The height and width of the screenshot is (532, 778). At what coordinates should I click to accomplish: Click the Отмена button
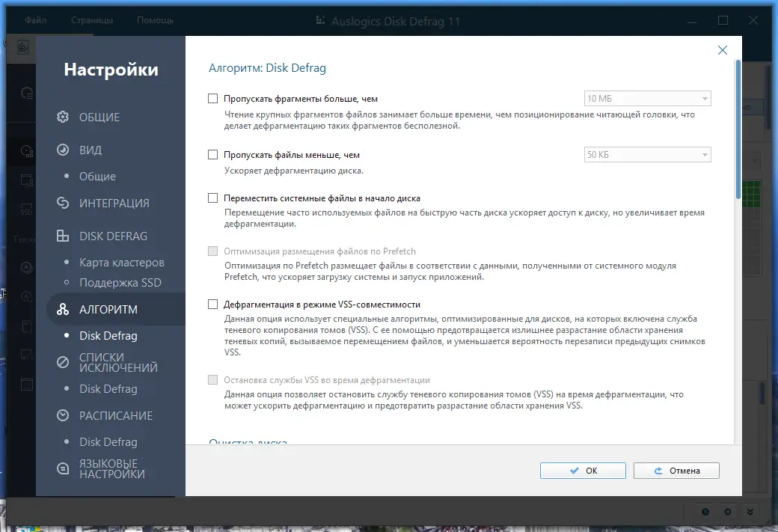(x=676, y=471)
